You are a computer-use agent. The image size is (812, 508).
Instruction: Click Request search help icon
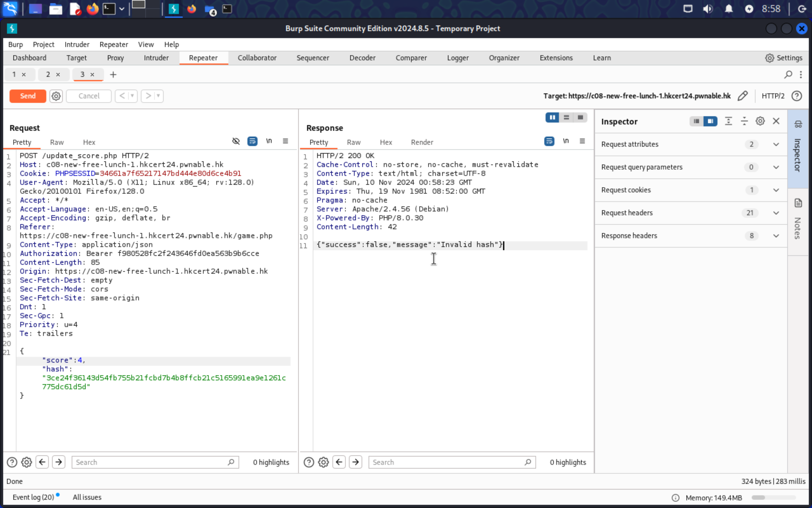12,462
